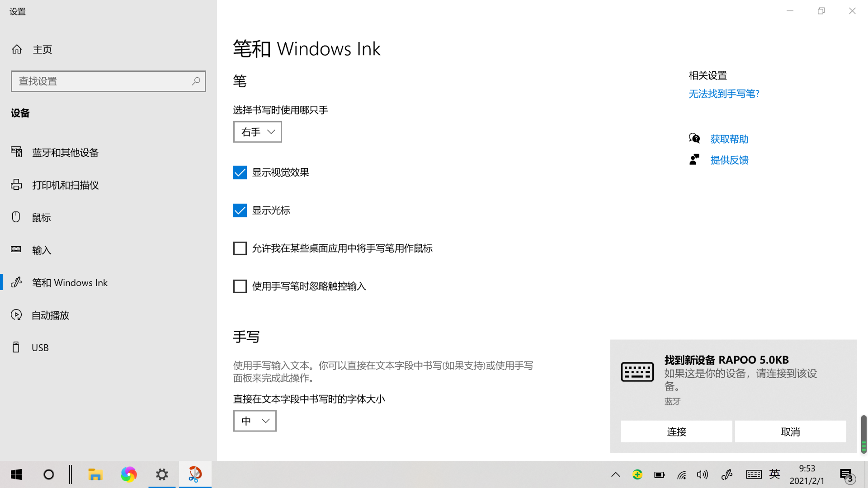The width and height of the screenshot is (868, 488).
Task: Open Windows Ink Workspace pen tray icon
Action: (x=726, y=474)
